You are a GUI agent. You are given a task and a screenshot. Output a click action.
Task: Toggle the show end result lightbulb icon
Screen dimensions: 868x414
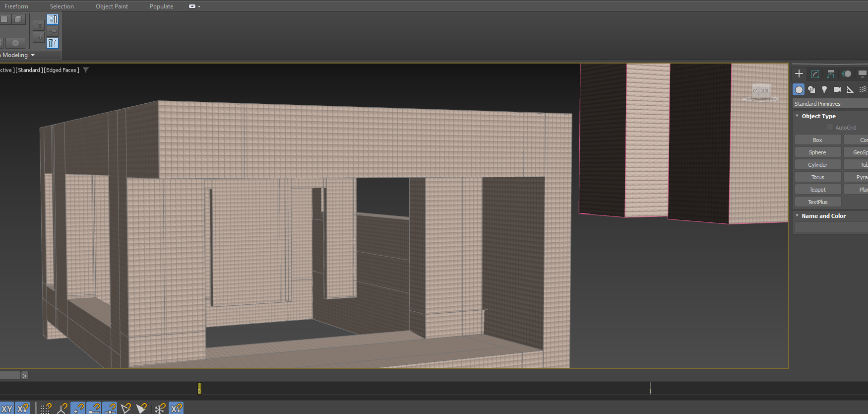click(53, 19)
